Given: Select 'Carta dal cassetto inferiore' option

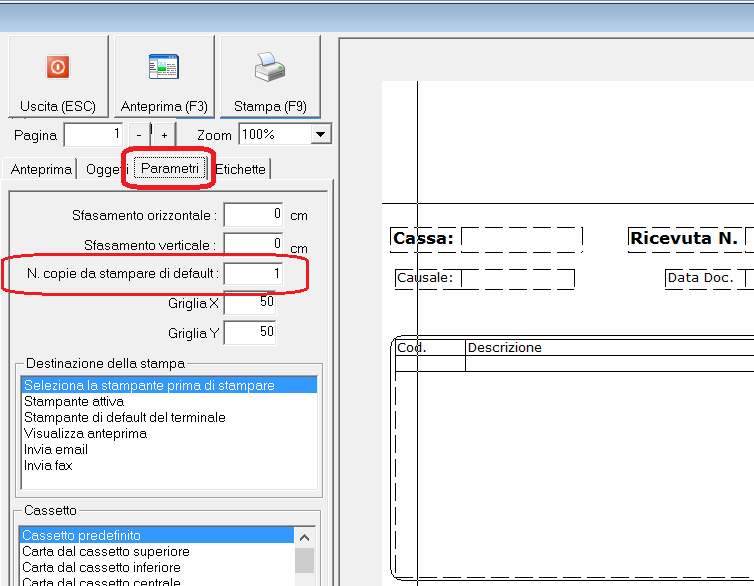Looking at the screenshot, I should 157,567.
